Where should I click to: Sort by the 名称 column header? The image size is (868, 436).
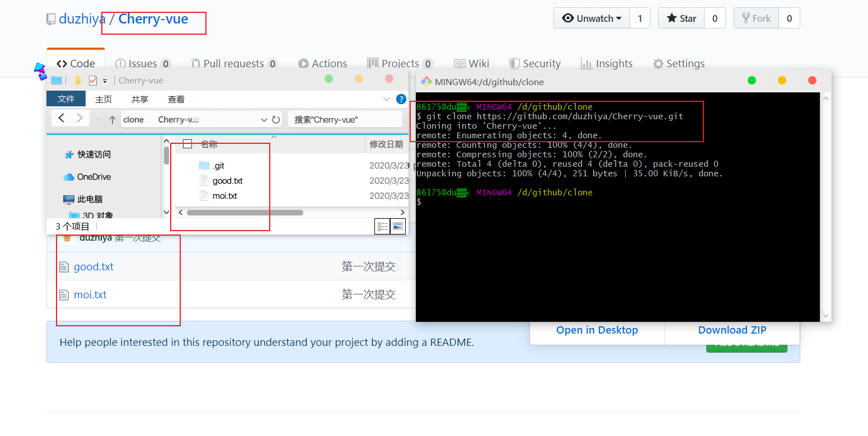point(209,144)
